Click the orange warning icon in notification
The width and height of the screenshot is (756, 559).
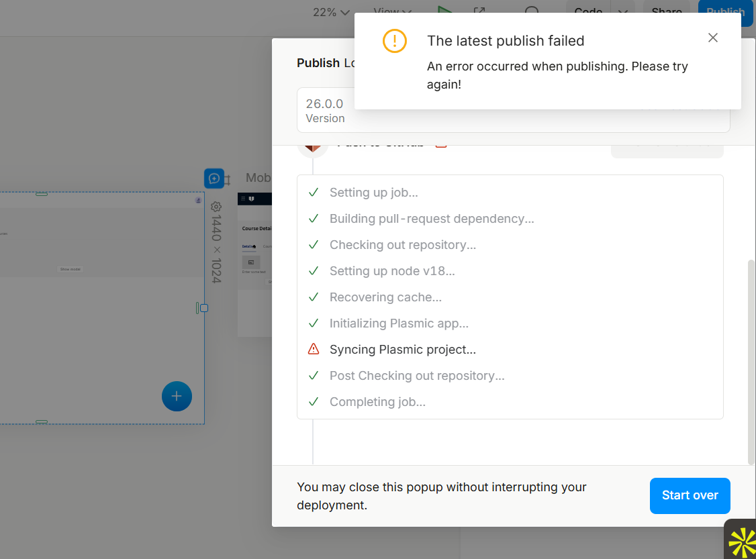[x=395, y=41]
